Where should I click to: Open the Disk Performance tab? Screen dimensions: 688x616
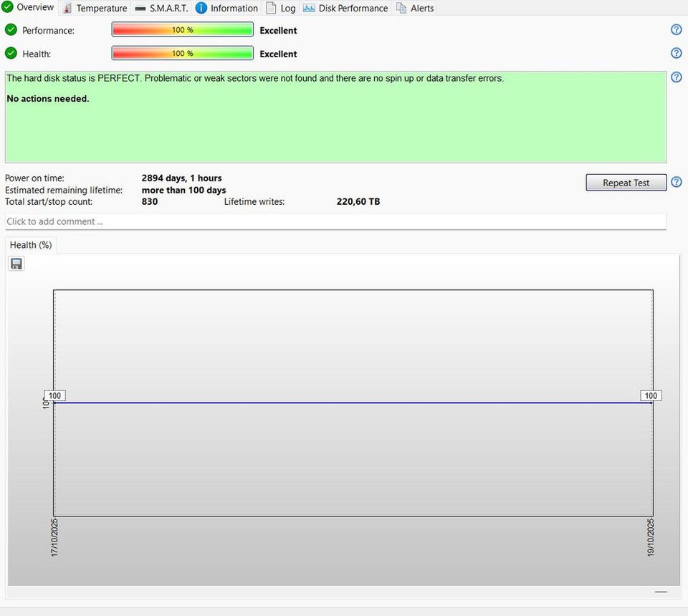(x=345, y=8)
